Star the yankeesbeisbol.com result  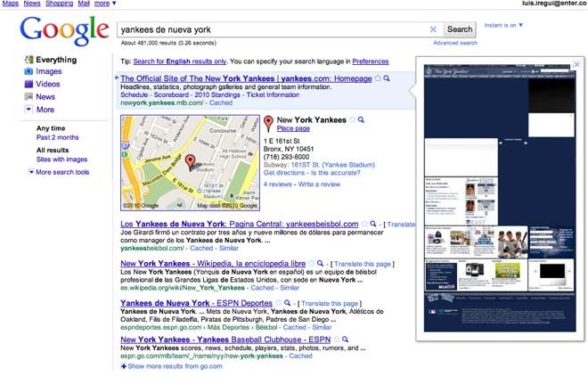pyautogui.click(x=364, y=224)
